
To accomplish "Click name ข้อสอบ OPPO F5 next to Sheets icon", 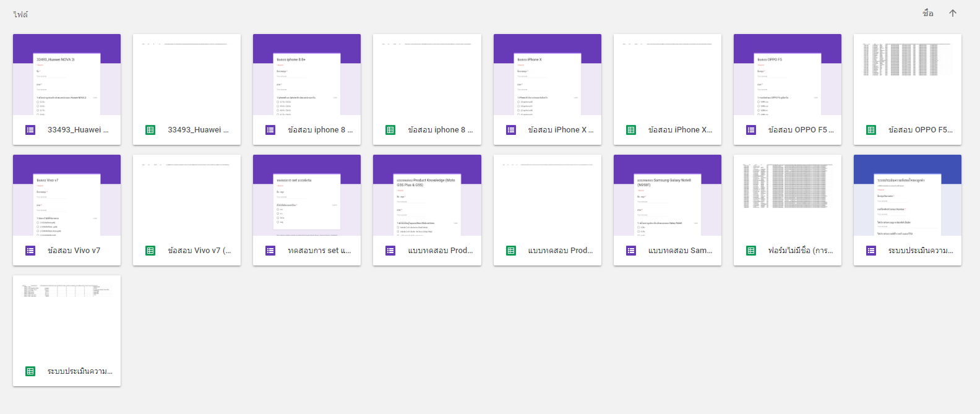I will [921, 130].
